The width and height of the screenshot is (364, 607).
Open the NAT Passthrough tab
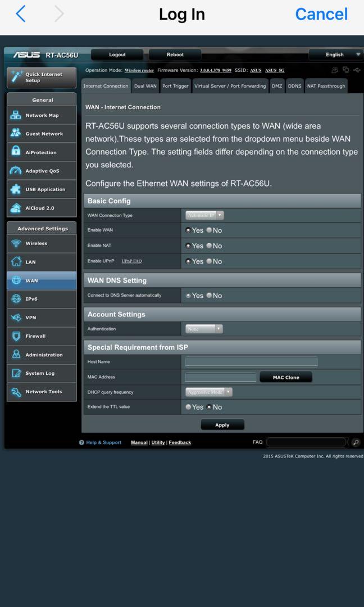(326, 86)
